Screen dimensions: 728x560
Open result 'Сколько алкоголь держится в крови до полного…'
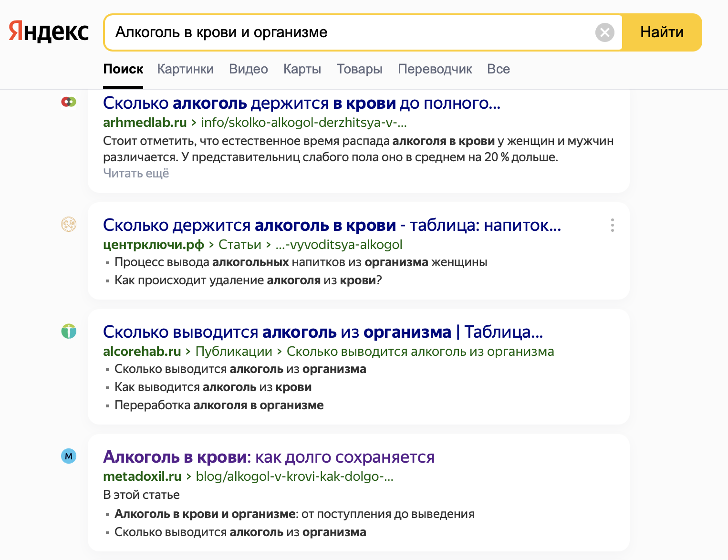(302, 103)
